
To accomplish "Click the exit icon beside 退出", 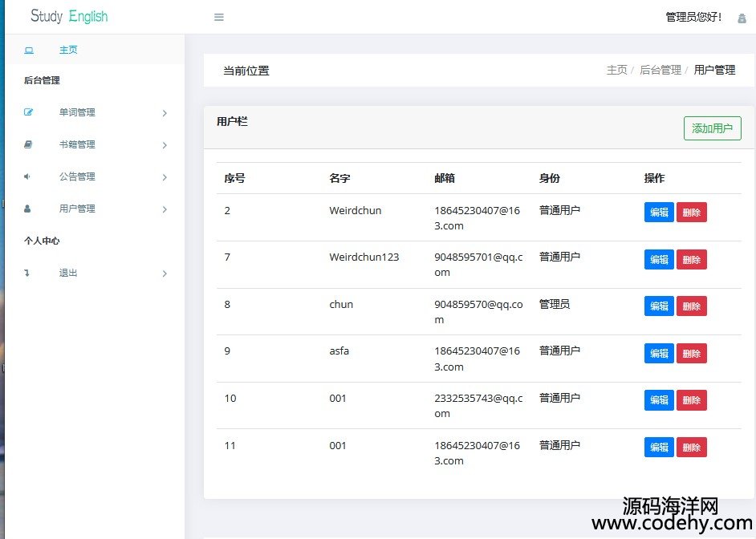I will [x=27, y=273].
